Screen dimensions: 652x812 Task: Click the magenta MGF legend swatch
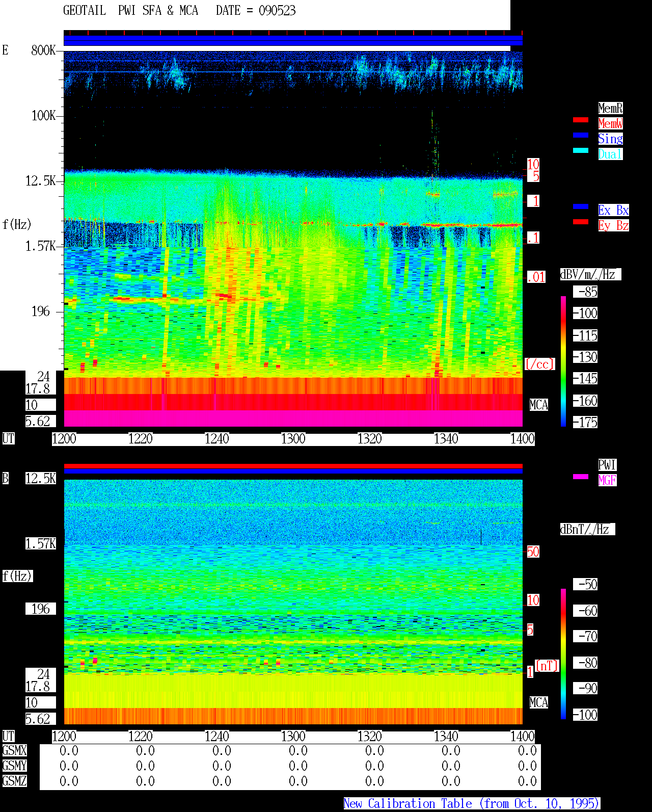coord(581,477)
